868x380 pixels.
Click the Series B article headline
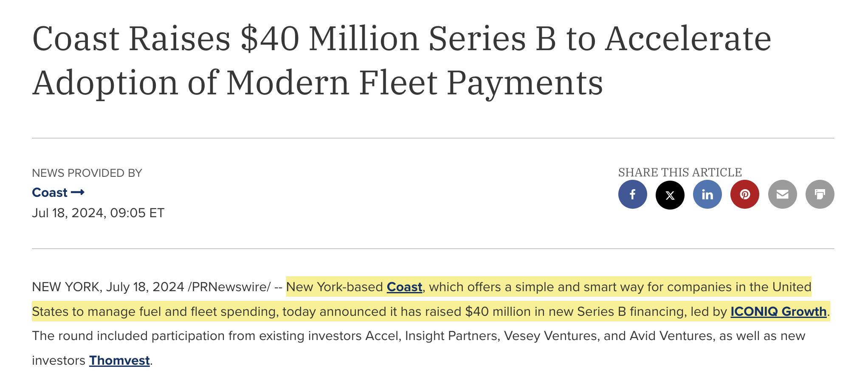pyautogui.click(x=401, y=60)
